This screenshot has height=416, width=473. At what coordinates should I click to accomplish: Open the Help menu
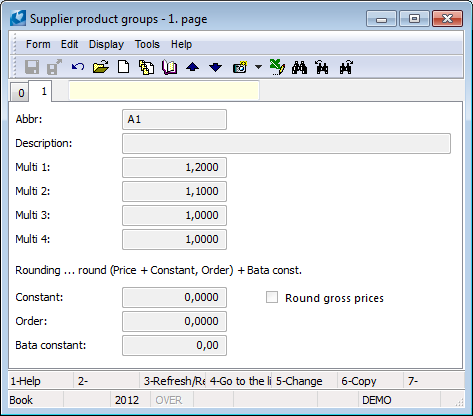click(x=181, y=44)
